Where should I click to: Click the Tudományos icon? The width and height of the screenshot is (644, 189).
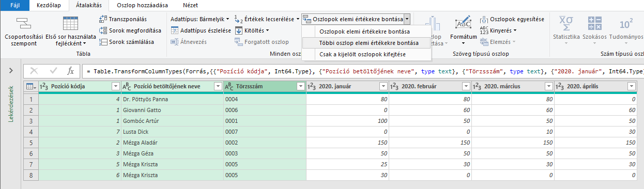pos(626,24)
